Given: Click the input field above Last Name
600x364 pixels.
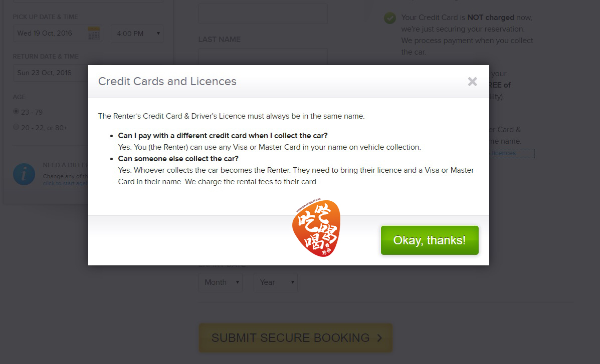Looking at the screenshot, I should (263, 14).
